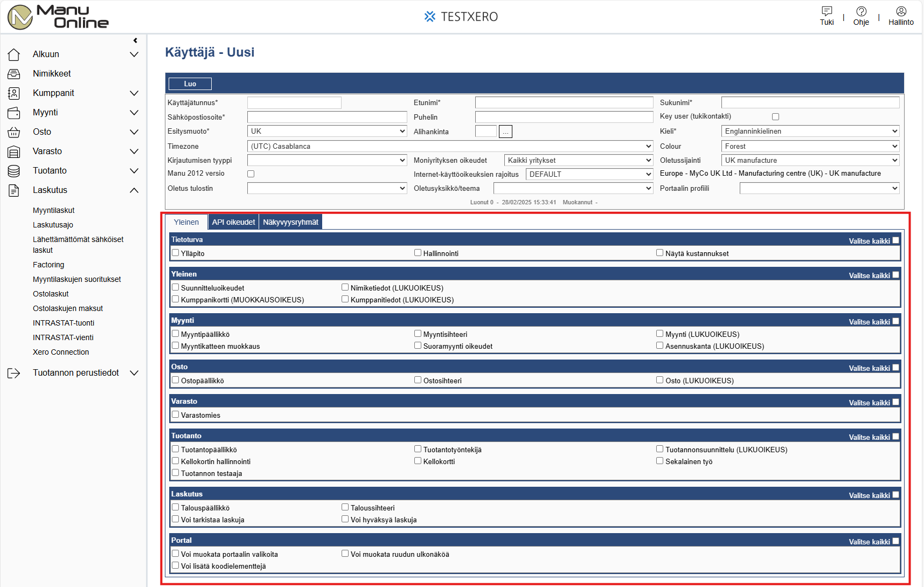The height and width of the screenshot is (587, 924).
Task: Check Valitse kaikki for Laskutus section
Action: coord(895,495)
